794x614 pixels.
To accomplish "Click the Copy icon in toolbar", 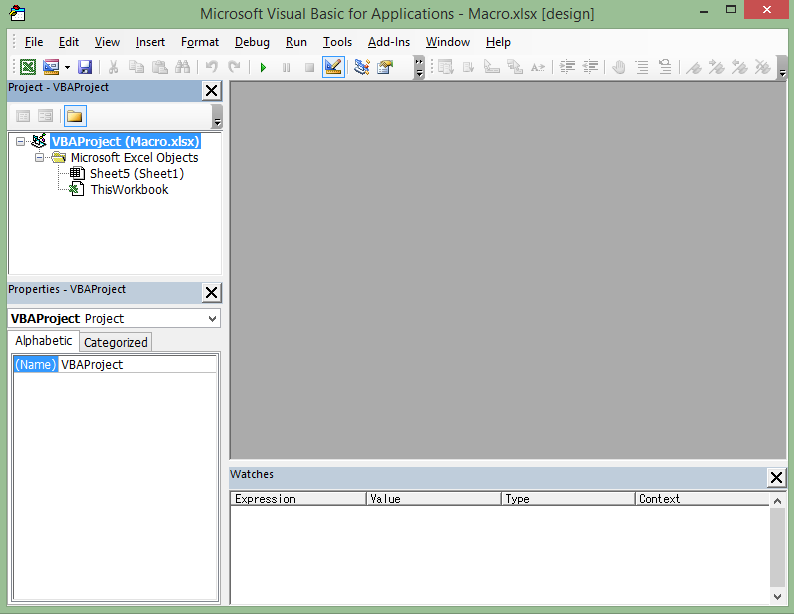I will point(136,67).
